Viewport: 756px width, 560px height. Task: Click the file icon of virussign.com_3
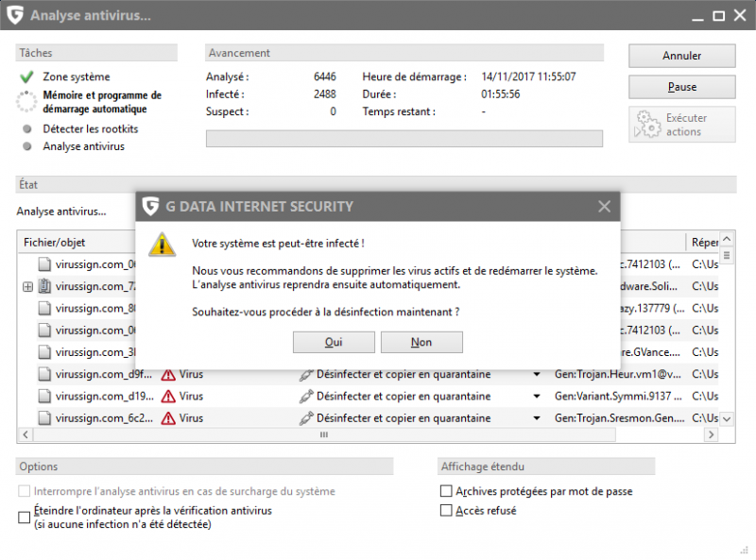tap(44, 352)
